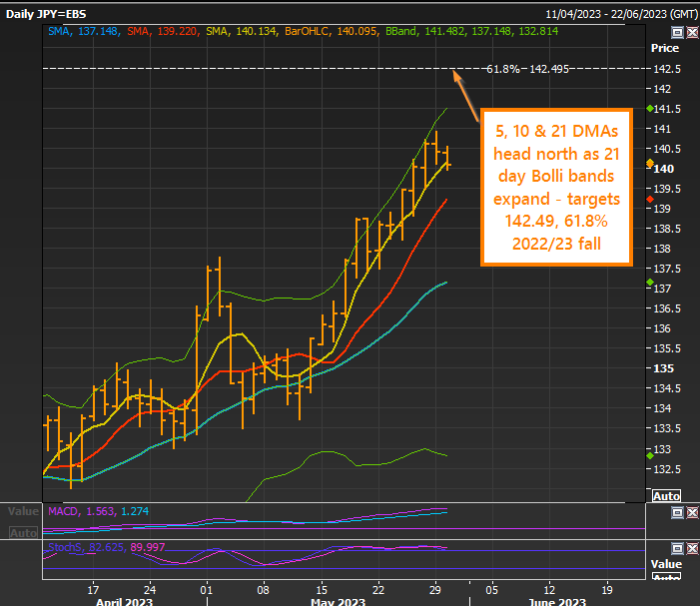Click the orange last price marker at 140
Image resolution: width=700 pixels, height=606 pixels.
pyautogui.click(x=650, y=164)
